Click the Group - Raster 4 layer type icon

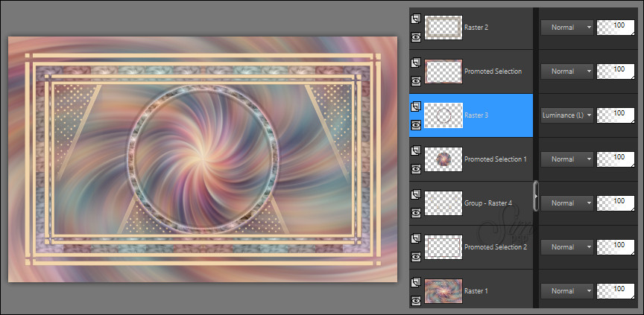tap(416, 194)
